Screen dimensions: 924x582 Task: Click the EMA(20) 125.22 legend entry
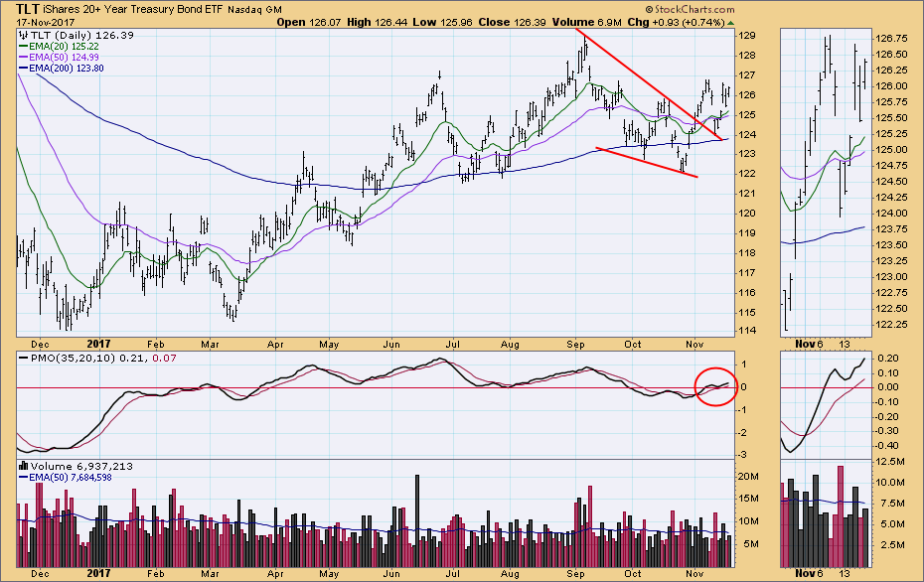point(64,46)
